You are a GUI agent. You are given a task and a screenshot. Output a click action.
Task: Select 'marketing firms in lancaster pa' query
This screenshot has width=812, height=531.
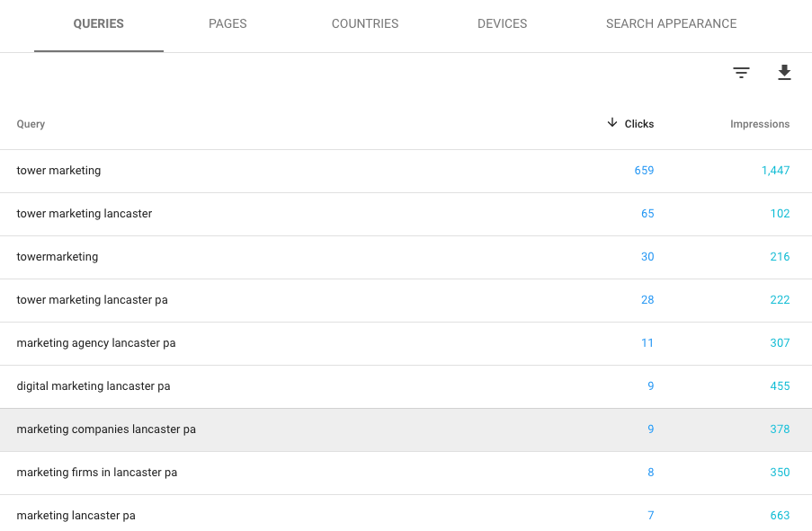click(97, 472)
